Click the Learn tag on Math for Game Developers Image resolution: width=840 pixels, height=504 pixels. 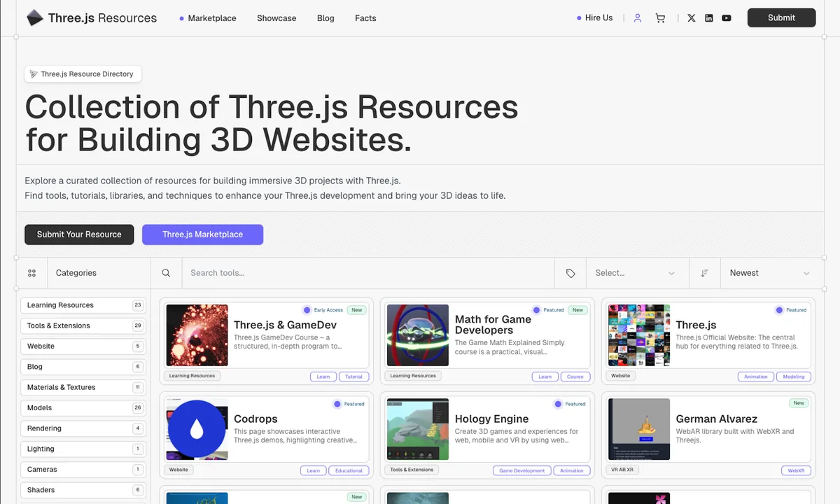[545, 377]
